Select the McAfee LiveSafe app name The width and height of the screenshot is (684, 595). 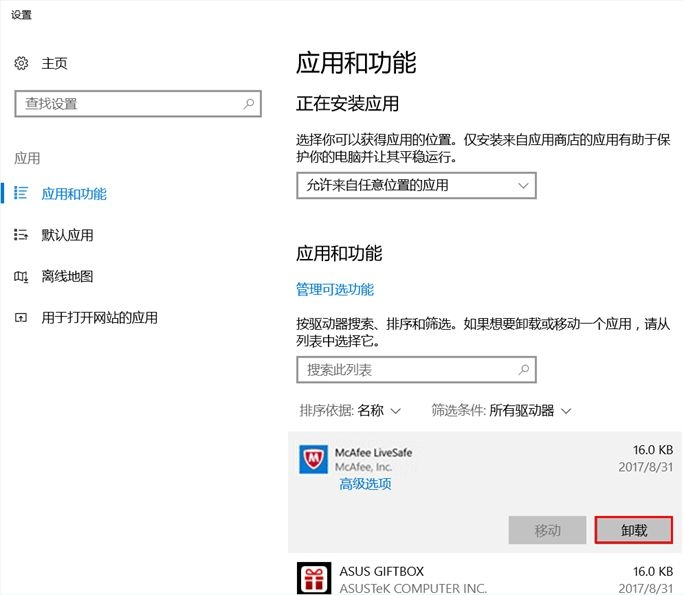(373, 453)
